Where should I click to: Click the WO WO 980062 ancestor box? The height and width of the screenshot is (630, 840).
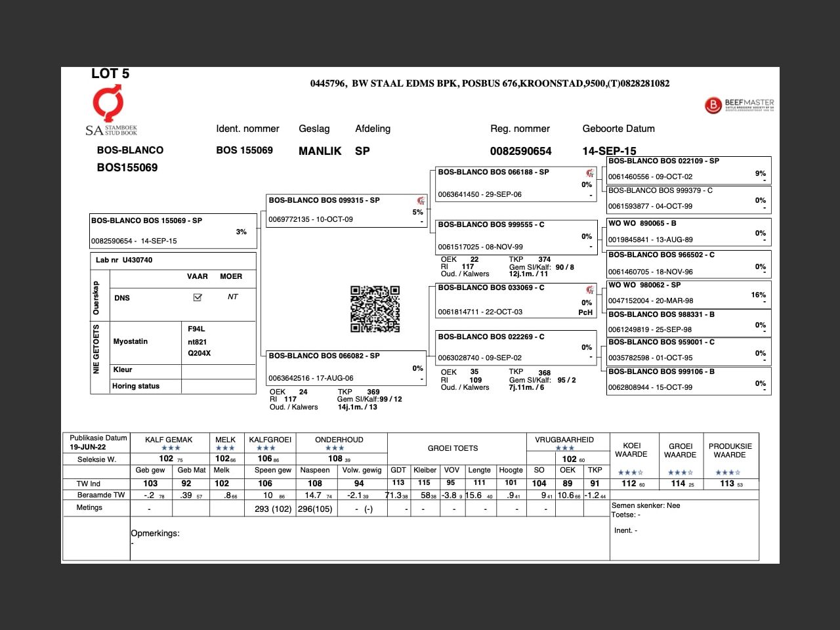688,293
